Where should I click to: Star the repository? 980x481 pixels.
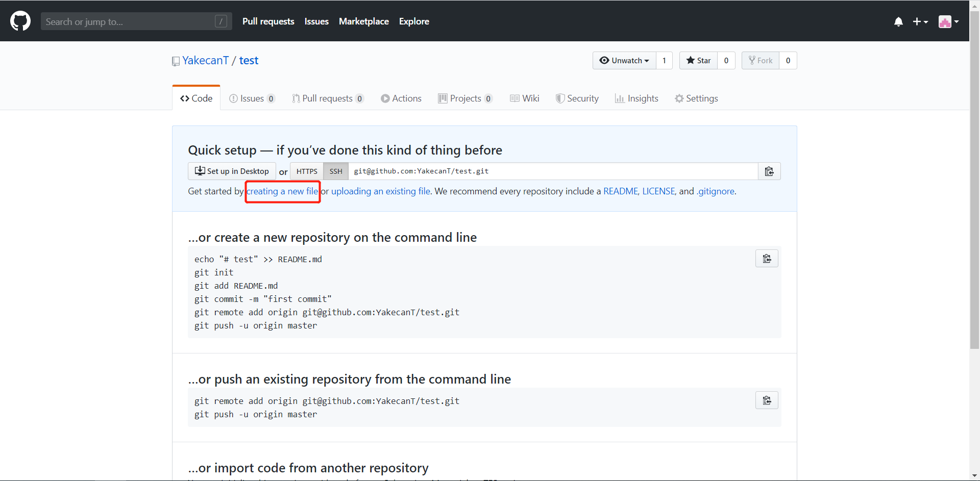(x=698, y=60)
